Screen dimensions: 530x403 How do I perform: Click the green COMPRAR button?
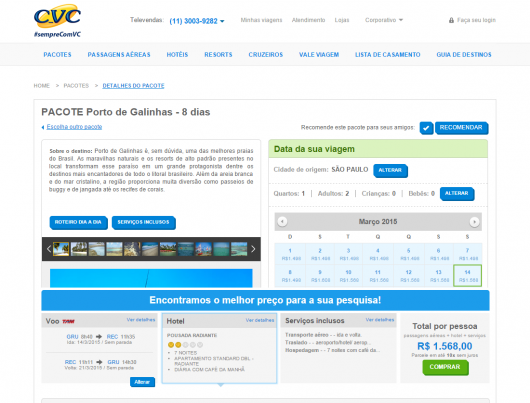tap(445, 367)
